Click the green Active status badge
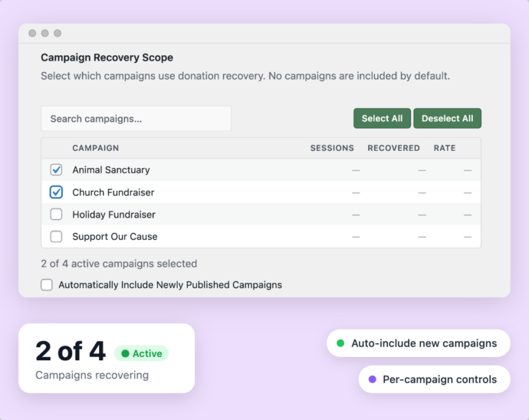Image resolution: width=529 pixels, height=420 pixels. coord(141,353)
